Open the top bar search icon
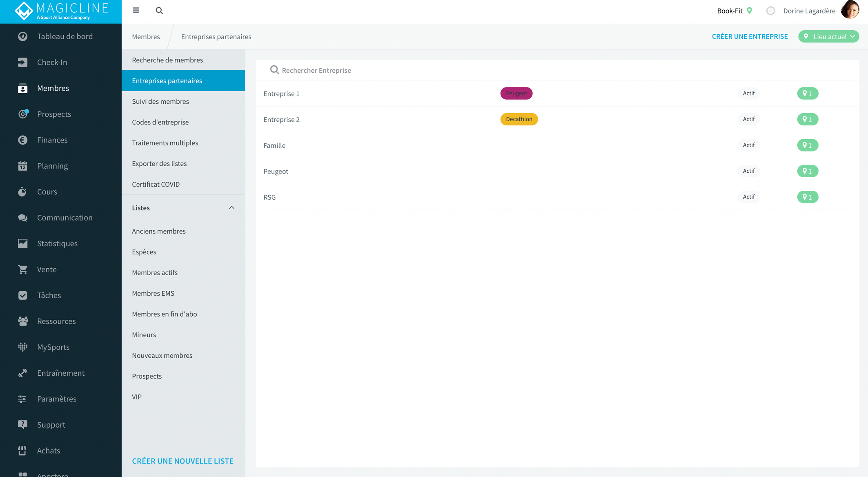The width and height of the screenshot is (868, 477). tap(159, 11)
